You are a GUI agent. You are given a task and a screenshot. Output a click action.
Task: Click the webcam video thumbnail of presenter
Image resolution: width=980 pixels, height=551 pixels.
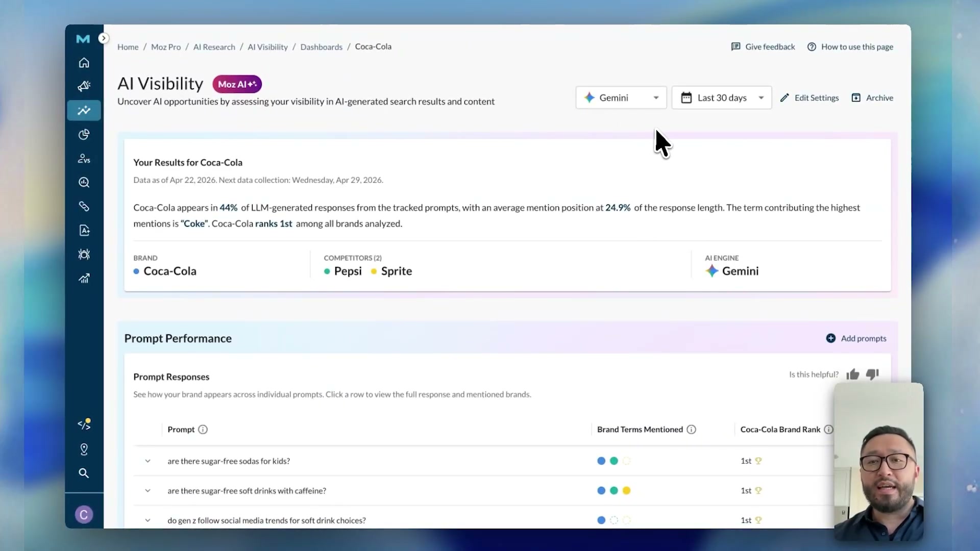click(x=878, y=461)
